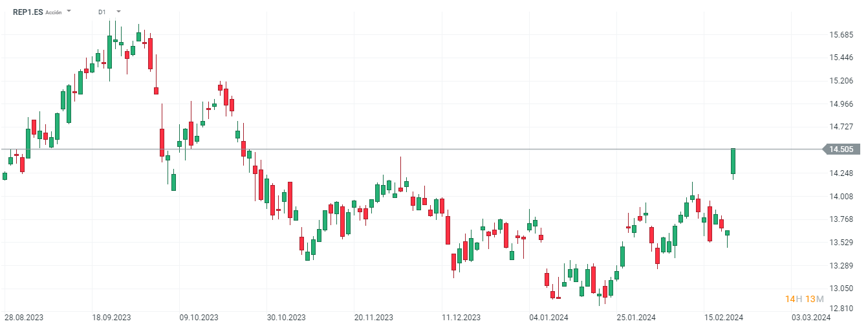This screenshot has height=328, width=868.
Task: Click the latest green candle near 14.505
Action: click(733, 161)
